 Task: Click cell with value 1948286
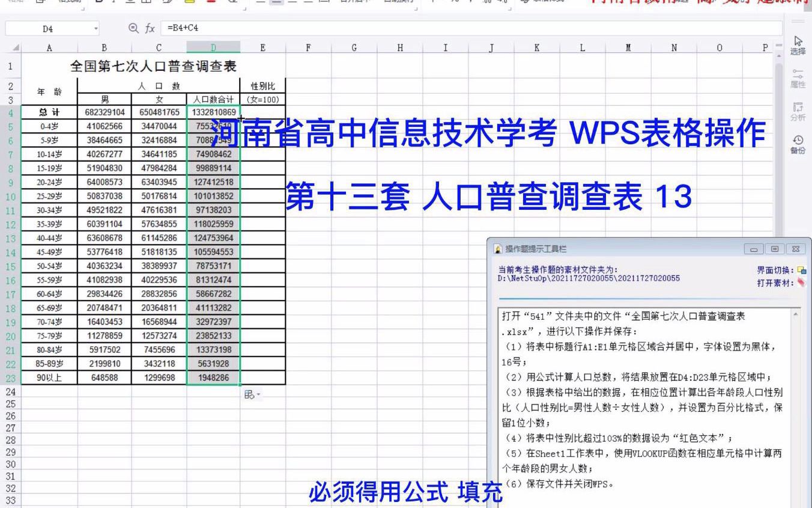pos(213,378)
